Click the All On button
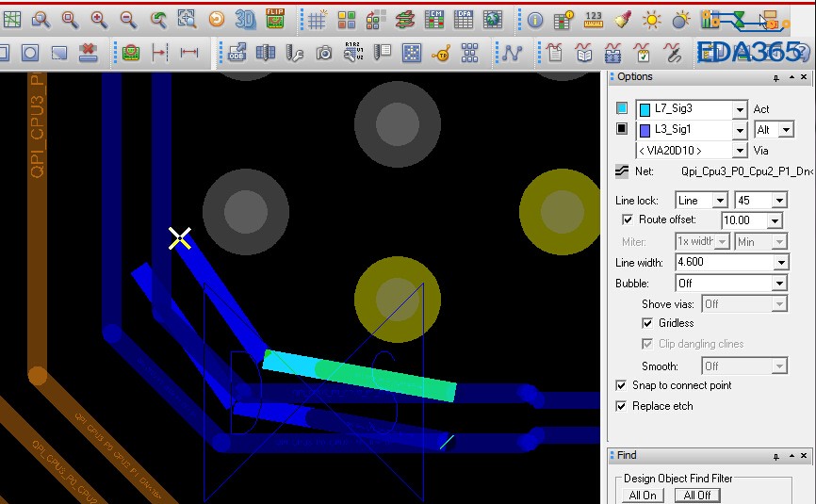 point(643,496)
